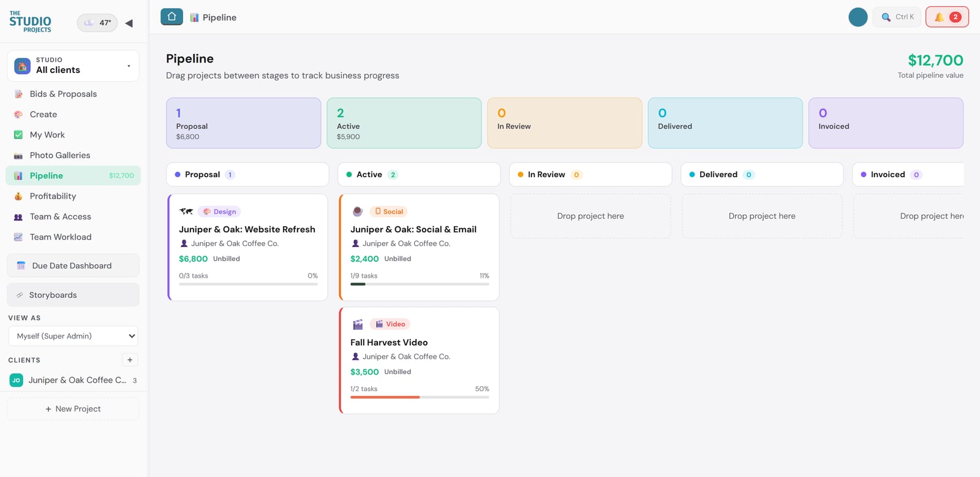Screen dimensions: 980x477
Task: Click the Invoiced summary tile
Action: tap(886, 123)
